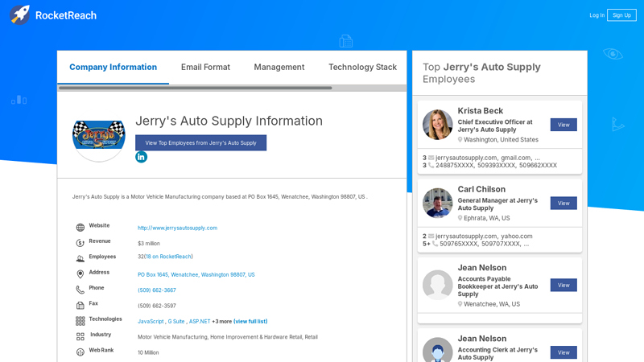Screen dimensions: 644x362
Task: Click the 10 Million web rank value
Action: (148, 352)
